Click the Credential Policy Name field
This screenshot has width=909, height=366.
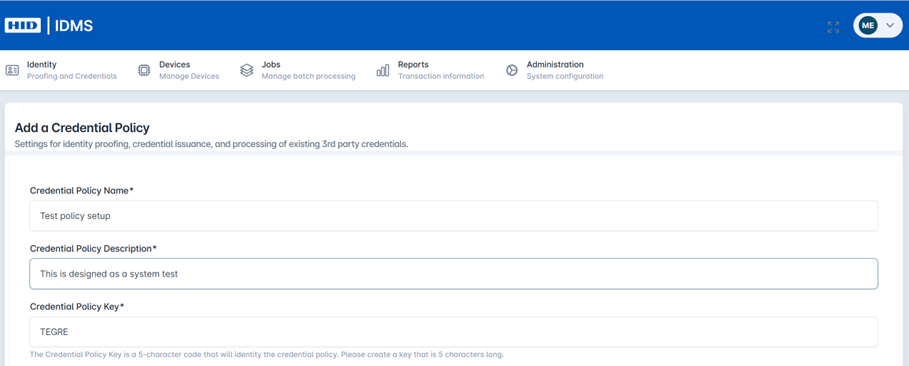453,216
